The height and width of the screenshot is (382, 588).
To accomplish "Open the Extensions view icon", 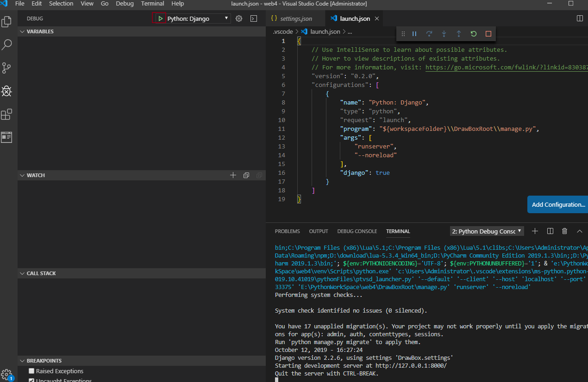I will [6, 114].
